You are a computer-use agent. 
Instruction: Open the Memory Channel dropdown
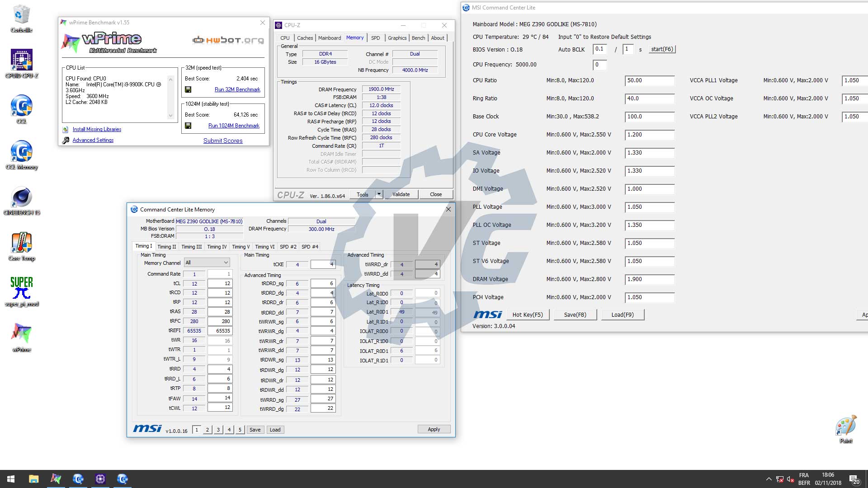pos(207,263)
